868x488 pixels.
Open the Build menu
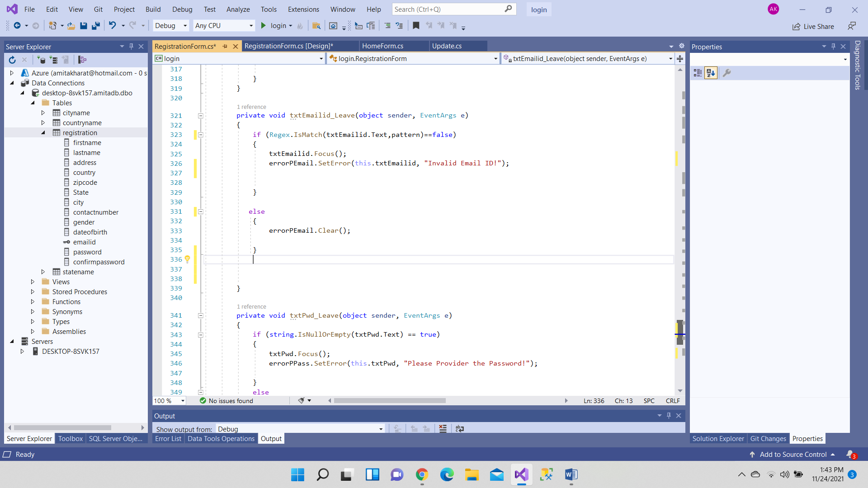pos(153,9)
